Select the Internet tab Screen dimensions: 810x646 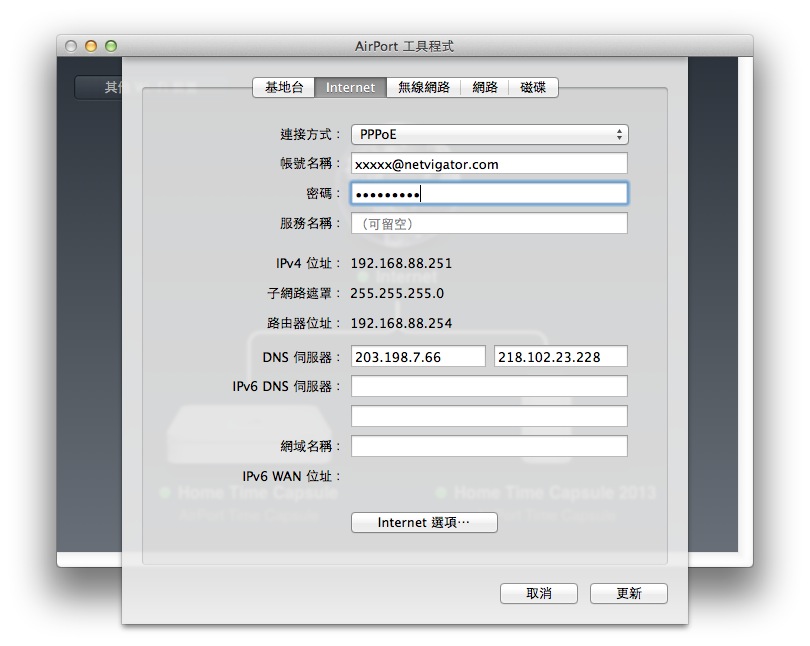(350, 87)
